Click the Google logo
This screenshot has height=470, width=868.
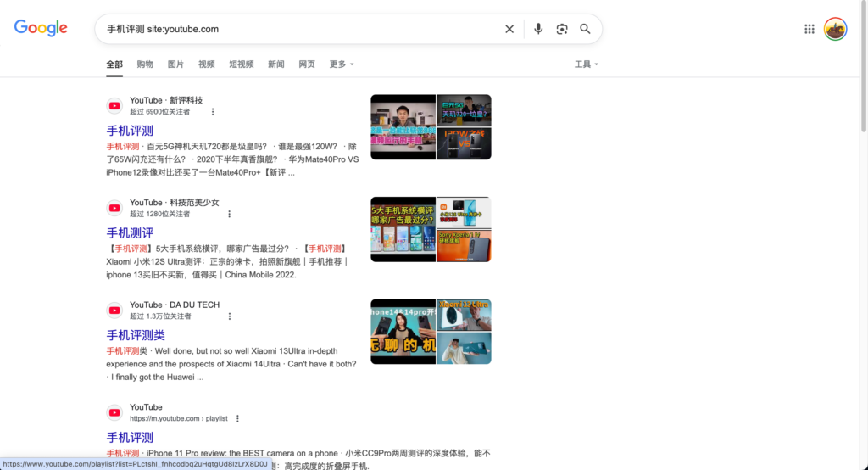(x=41, y=28)
